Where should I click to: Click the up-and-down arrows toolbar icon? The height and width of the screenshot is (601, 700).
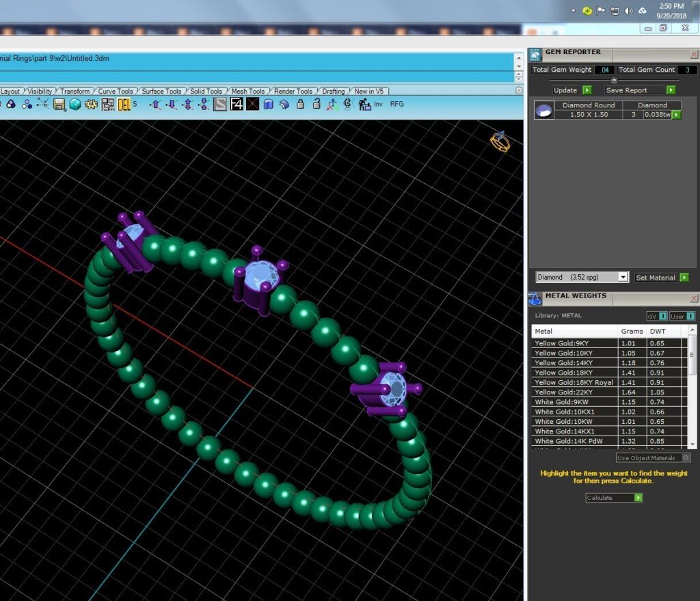coord(188,104)
